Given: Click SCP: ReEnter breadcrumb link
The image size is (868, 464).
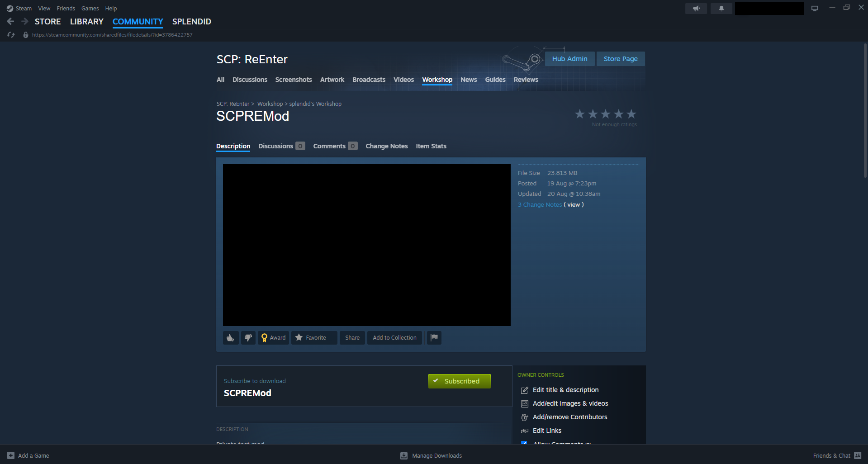Looking at the screenshot, I should tap(233, 104).
